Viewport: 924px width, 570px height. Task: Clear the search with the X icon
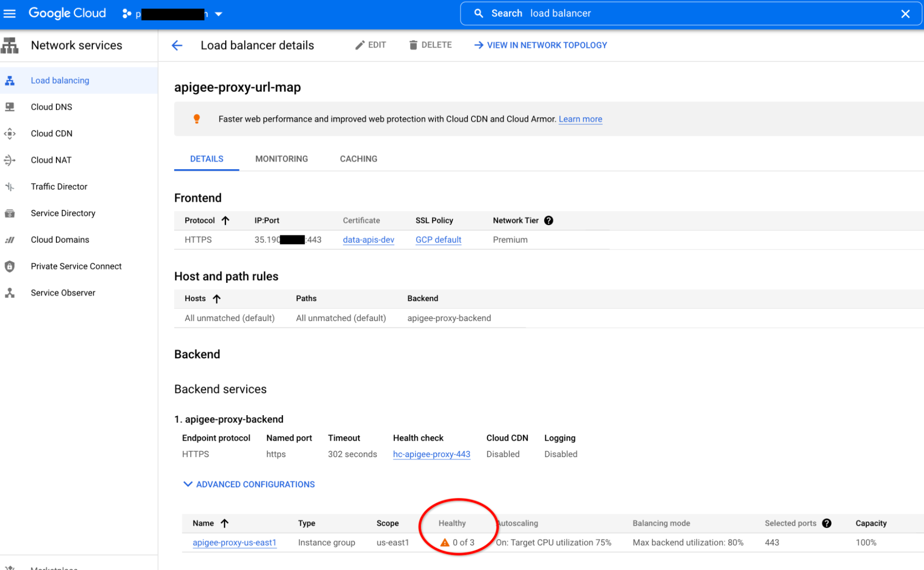(x=906, y=14)
